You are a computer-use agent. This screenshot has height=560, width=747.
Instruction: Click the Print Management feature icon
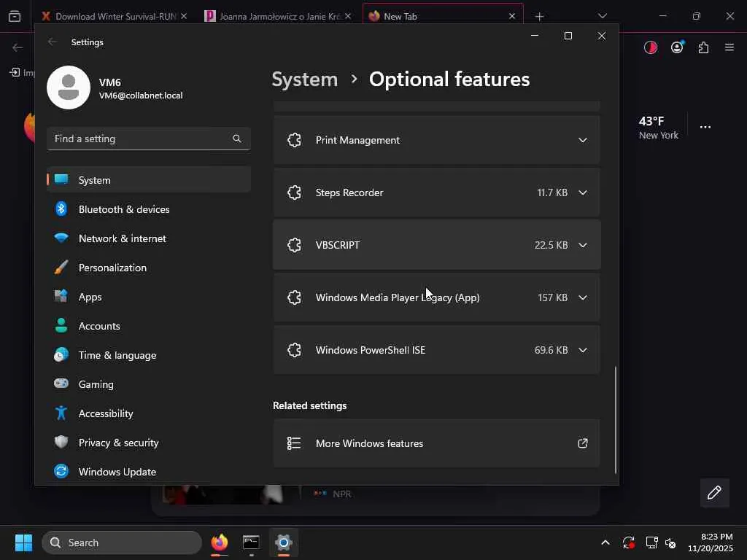tap(295, 140)
